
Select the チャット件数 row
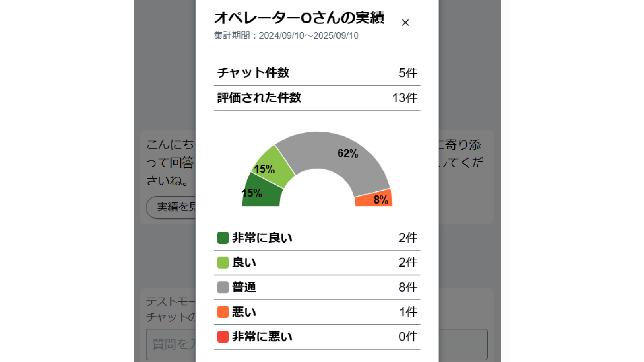tap(317, 73)
